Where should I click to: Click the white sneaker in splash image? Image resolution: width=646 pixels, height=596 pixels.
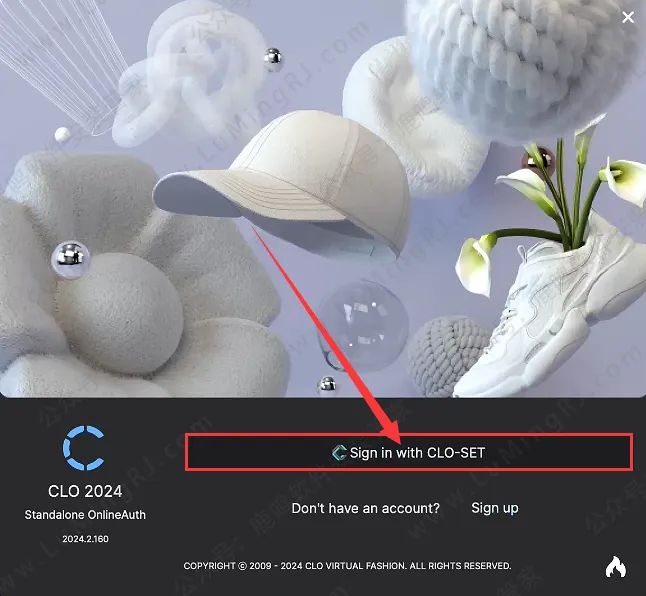(550, 313)
